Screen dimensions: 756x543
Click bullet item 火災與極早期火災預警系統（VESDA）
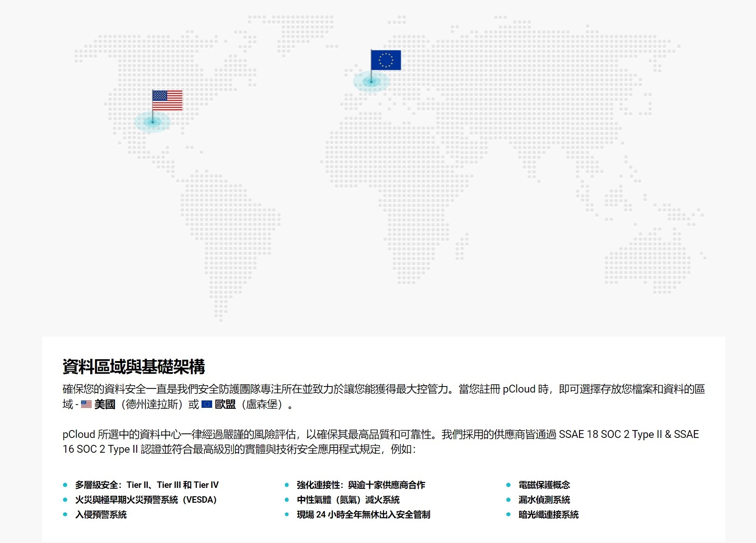tap(146, 500)
